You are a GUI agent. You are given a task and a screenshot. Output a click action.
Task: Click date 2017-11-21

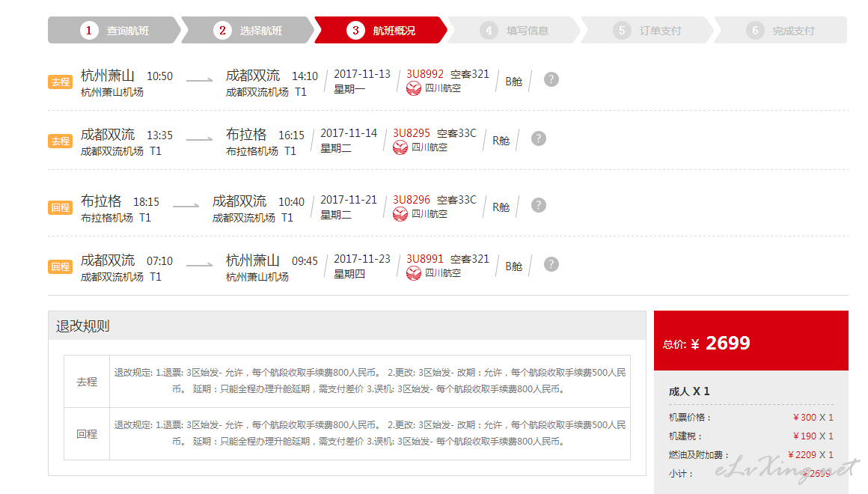(349, 200)
